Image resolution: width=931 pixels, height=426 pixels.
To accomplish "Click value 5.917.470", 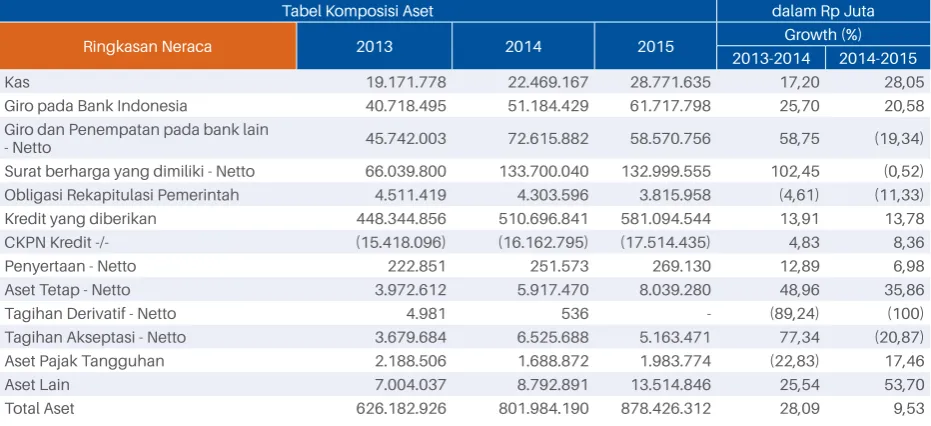I will click(553, 290).
